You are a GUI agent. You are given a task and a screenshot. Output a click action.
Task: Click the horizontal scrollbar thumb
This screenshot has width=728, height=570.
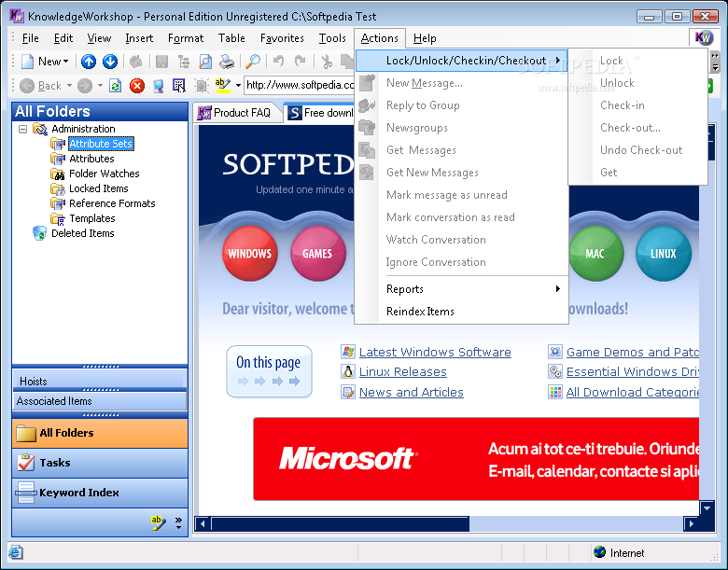pos(340,523)
